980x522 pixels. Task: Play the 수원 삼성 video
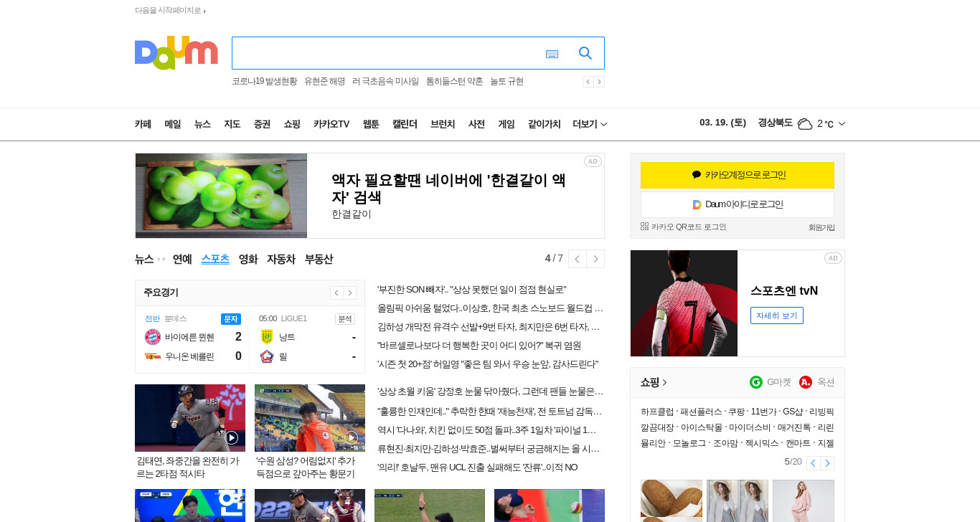[x=352, y=437]
